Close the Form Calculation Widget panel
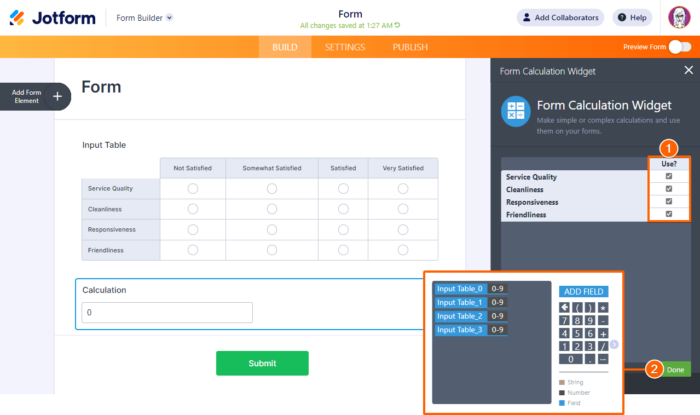This screenshot has height=415, width=700. (688, 70)
